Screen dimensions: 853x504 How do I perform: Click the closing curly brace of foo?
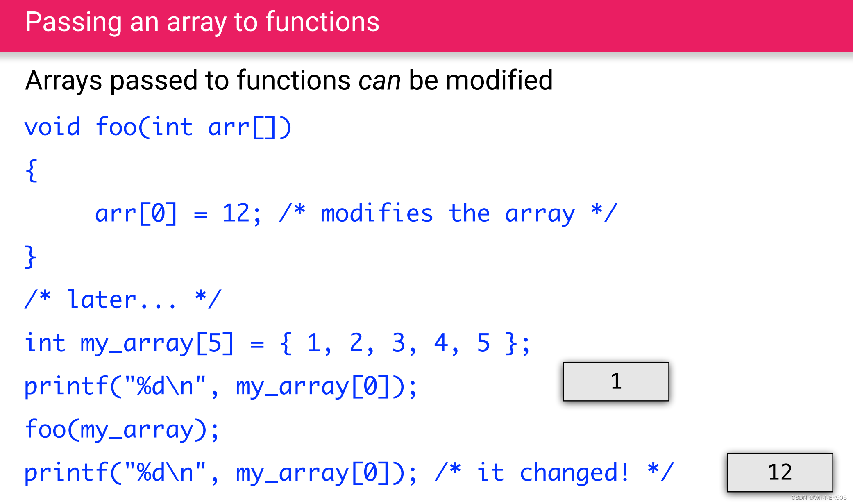pos(31,257)
